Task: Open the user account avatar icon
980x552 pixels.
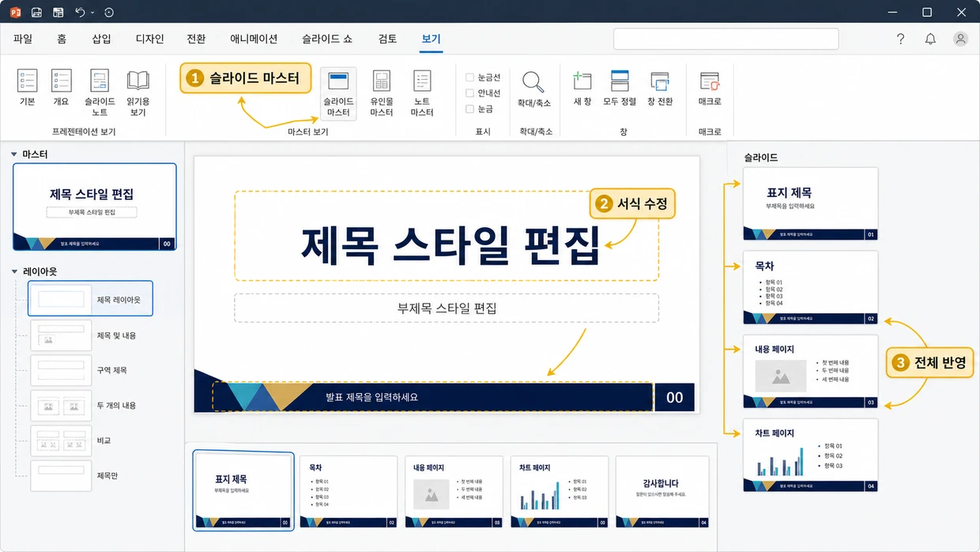Action: (x=960, y=39)
